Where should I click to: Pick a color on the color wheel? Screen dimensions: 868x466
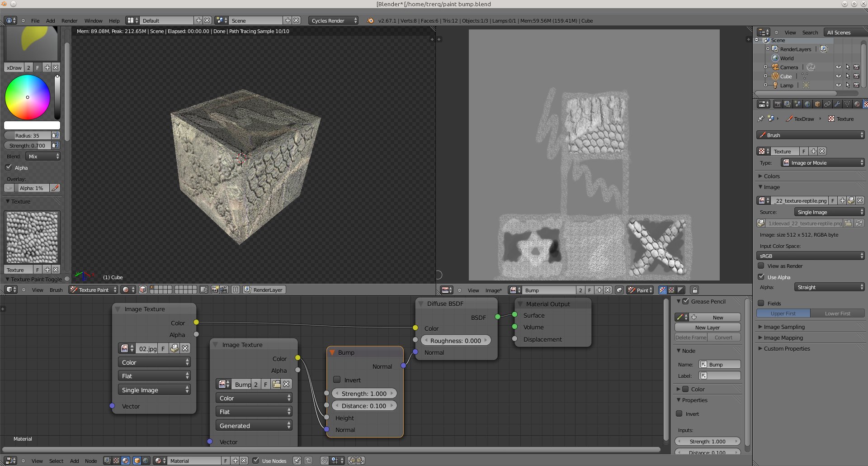tap(28, 97)
